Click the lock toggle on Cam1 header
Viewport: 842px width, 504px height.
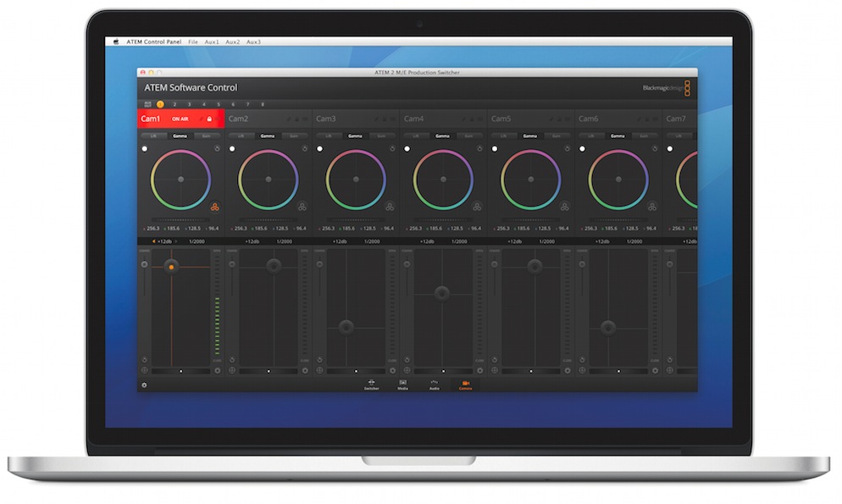pos(208,119)
